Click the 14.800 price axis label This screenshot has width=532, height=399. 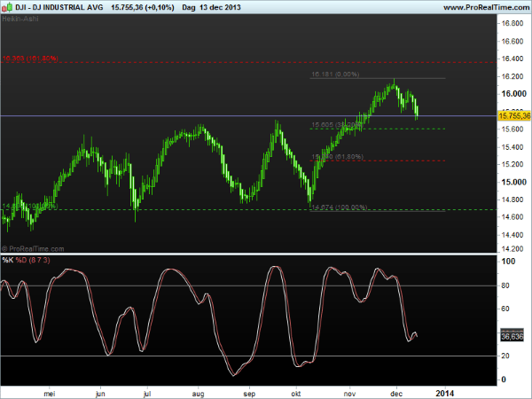(x=512, y=199)
